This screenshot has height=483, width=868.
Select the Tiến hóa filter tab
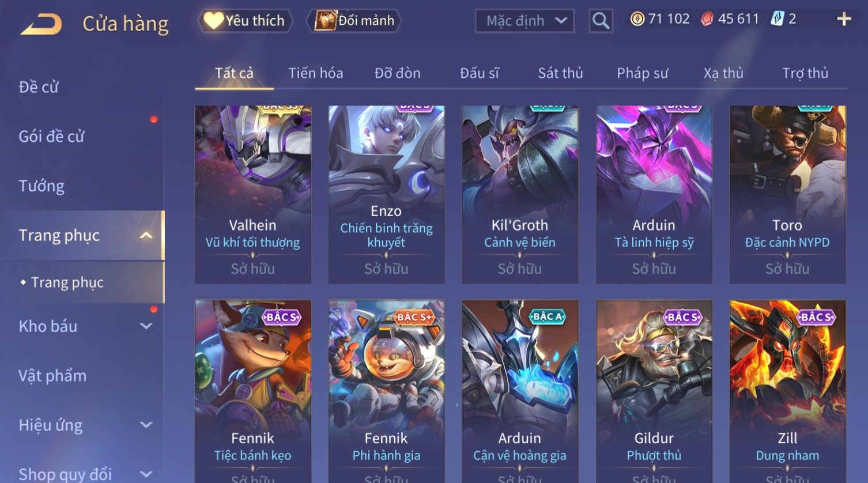(315, 73)
